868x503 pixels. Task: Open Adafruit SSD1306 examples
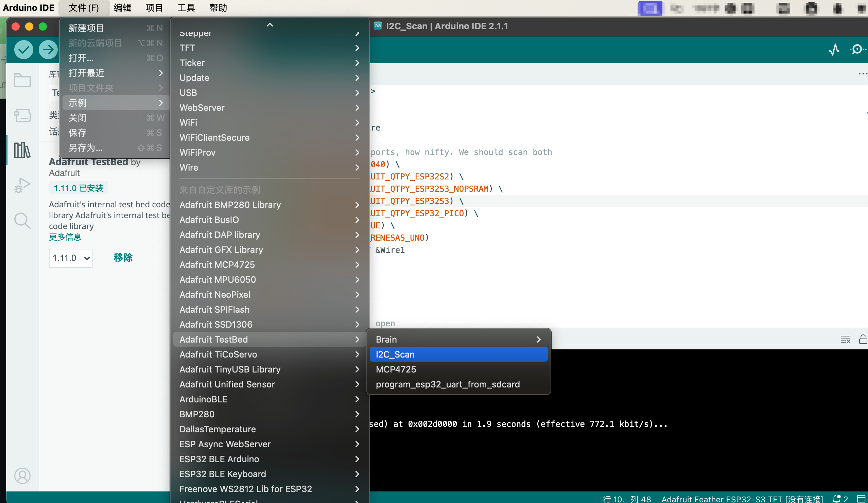[270, 325]
